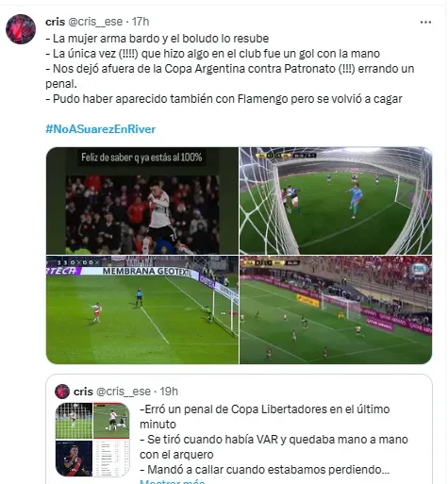This screenshot has width=448, height=484.
Task: Click the statistics table thumbnail in quote
Action: (x=111, y=459)
